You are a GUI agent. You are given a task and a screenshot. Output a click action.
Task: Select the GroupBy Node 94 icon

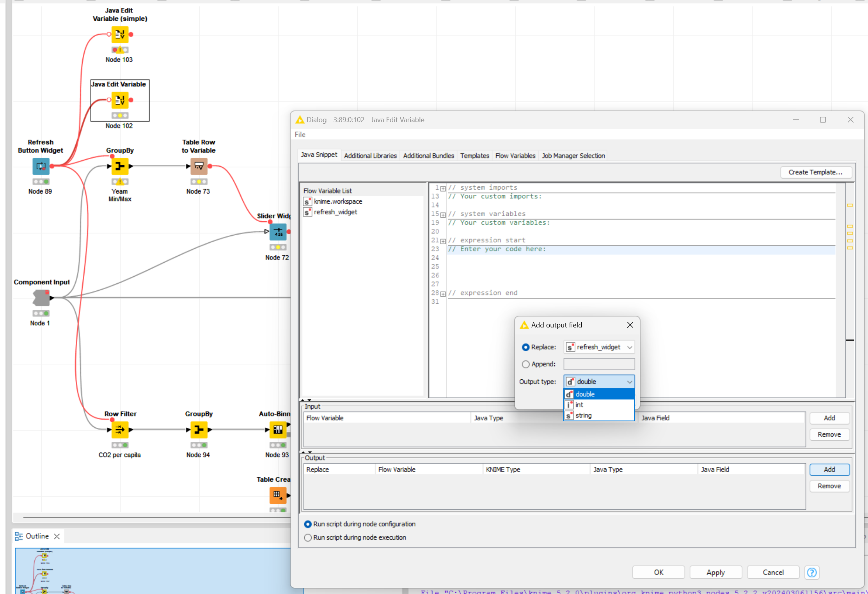199,430
